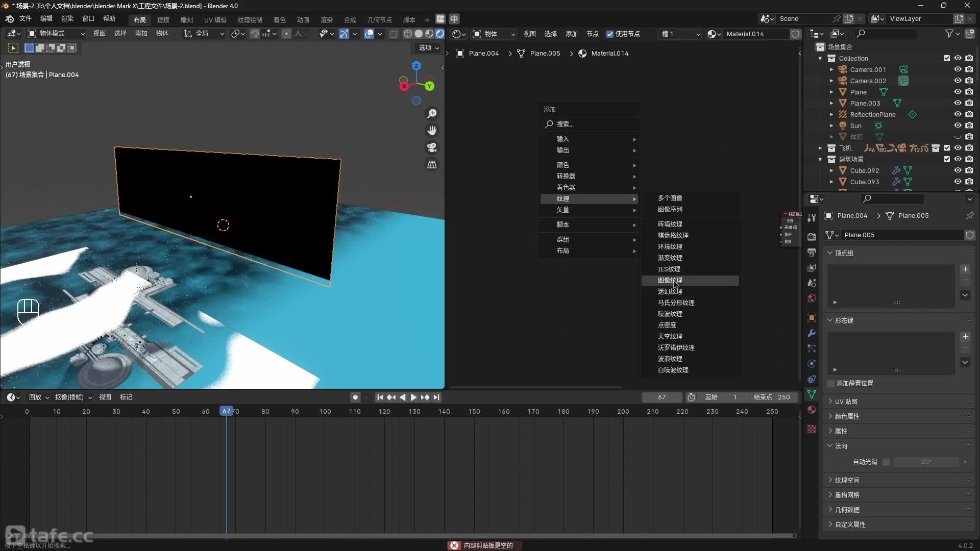
Task: Open the 选项 options dropdown in viewport
Action: point(428,48)
